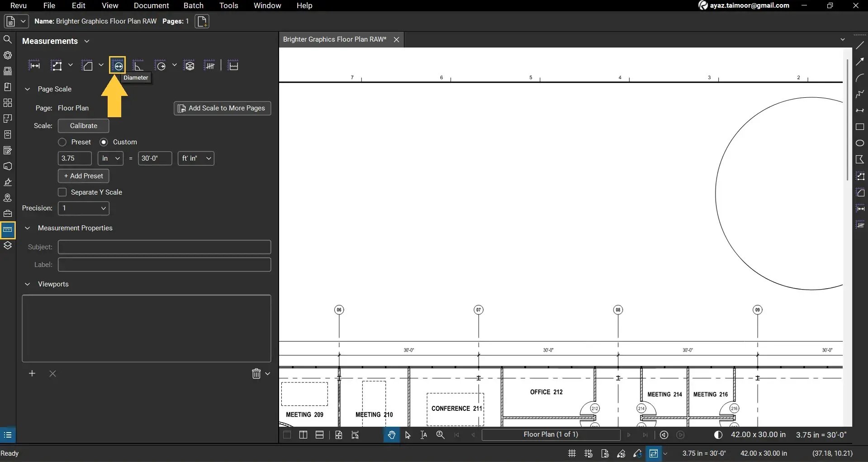Select the Preset scale radio button
Screen dimensions: 868x462
pos(62,142)
